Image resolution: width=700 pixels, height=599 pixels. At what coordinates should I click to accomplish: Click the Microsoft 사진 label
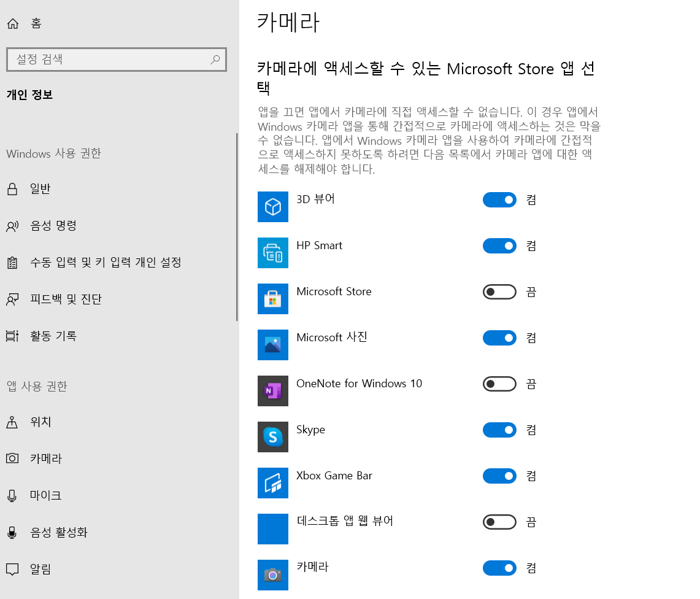coord(332,338)
